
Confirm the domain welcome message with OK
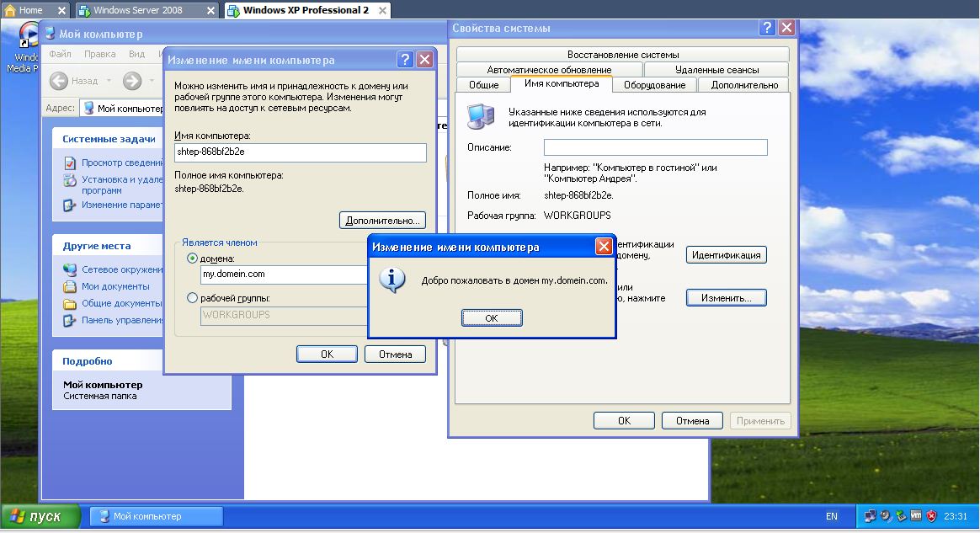click(x=492, y=318)
